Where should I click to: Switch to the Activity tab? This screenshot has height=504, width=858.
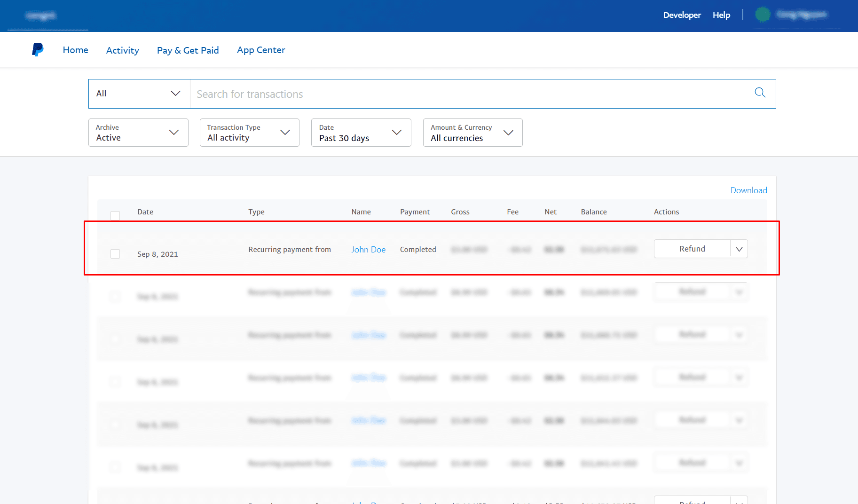tap(122, 50)
